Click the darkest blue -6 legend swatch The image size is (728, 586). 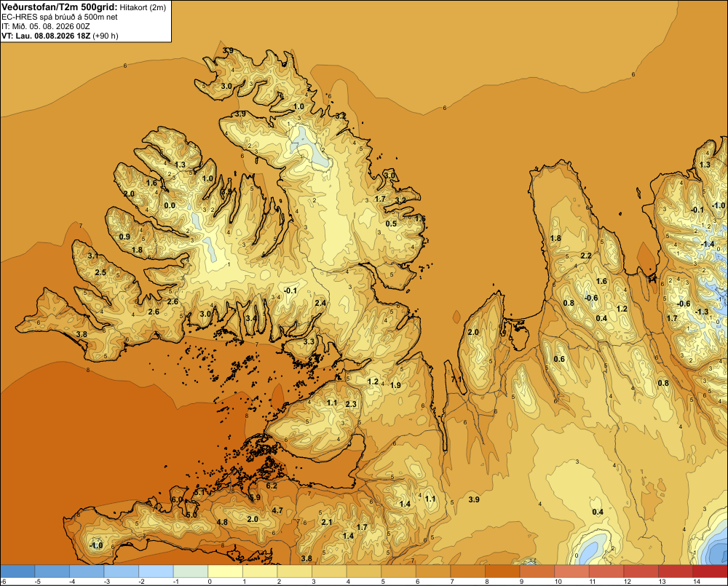(x=17, y=571)
